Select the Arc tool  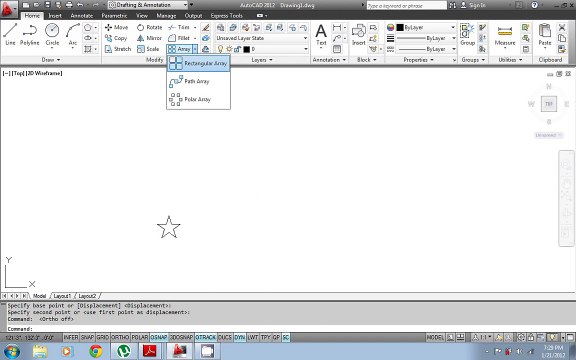coord(73,35)
